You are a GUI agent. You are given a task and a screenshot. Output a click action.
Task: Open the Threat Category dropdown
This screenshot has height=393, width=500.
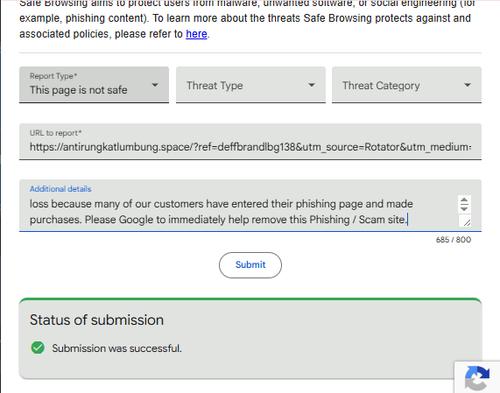coord(407,85)
